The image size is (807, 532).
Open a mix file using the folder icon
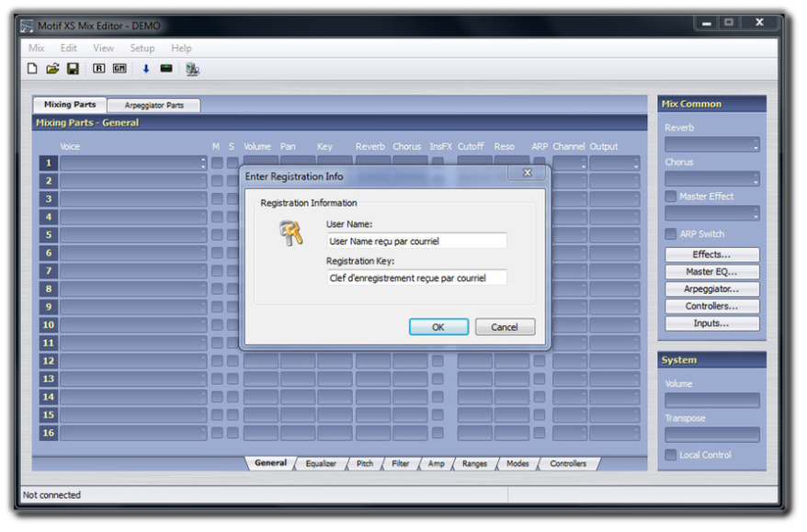[52, 68]
